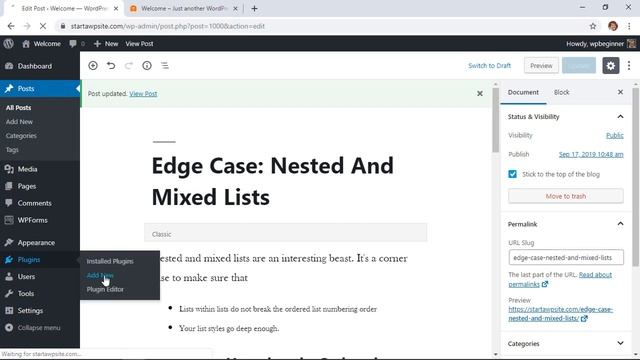Click Move to trash button
Image resolution: width=640 pixels, height=360 pixels.
566,196
